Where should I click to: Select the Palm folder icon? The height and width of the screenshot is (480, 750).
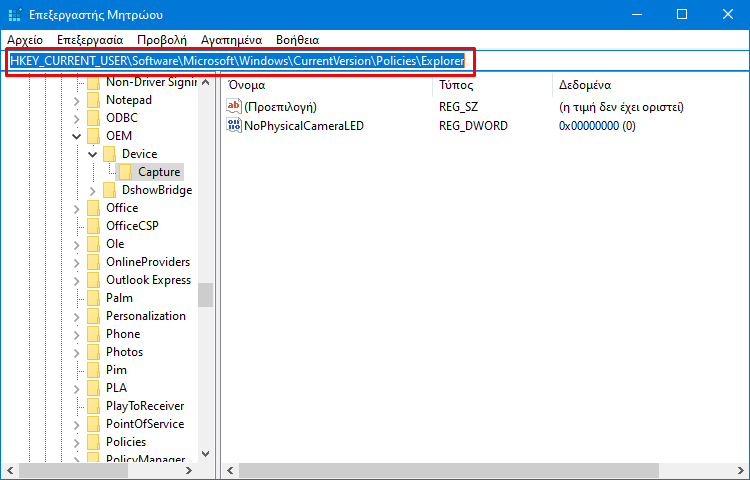(93, 298)
